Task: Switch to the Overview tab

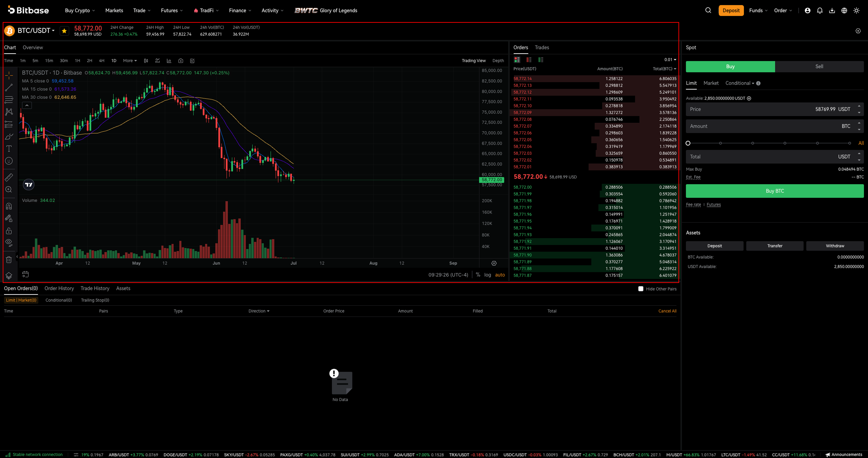Action: pos(33,47)
